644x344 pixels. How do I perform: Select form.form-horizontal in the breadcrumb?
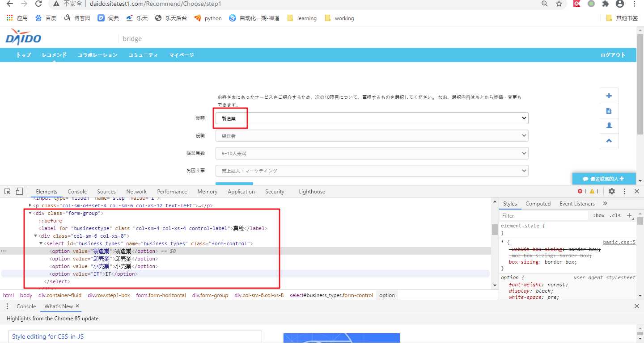click(x=161, y=295)
